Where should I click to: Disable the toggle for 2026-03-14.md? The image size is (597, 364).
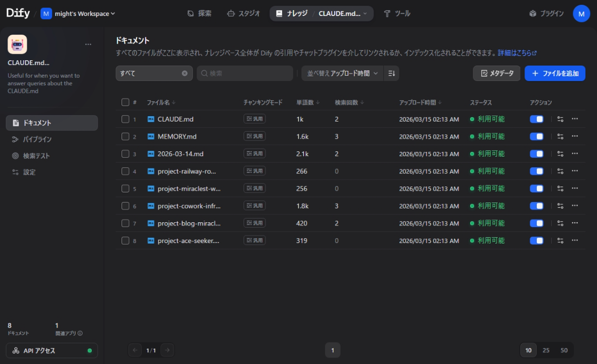536,154
